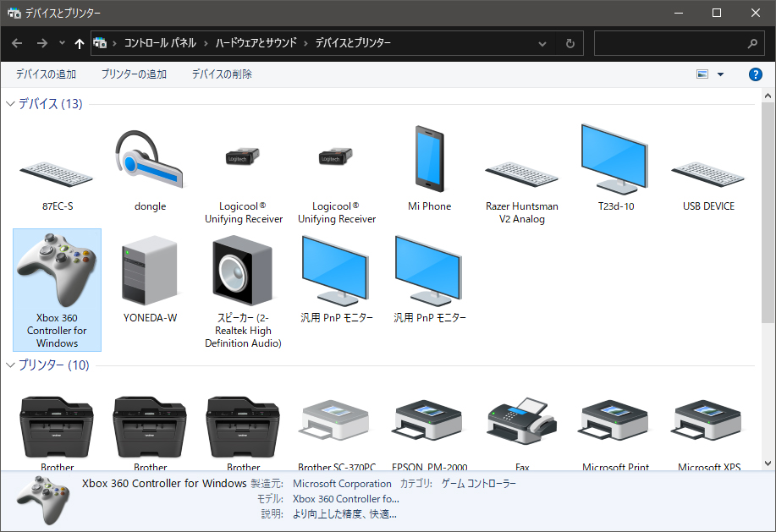
Task: Open the recent locations dropdown arrow
Action: [x=62, y=43]
